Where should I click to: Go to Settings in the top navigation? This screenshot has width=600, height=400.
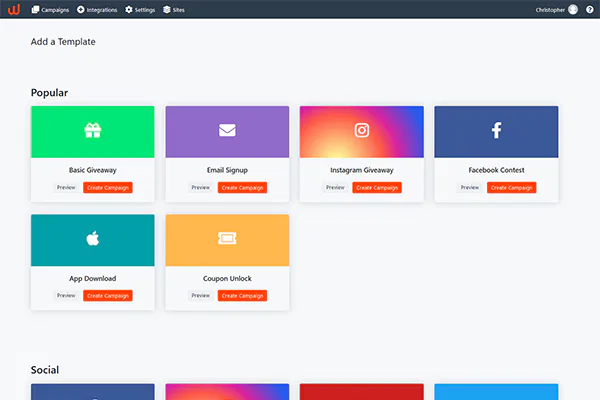[x=140, y=9]
